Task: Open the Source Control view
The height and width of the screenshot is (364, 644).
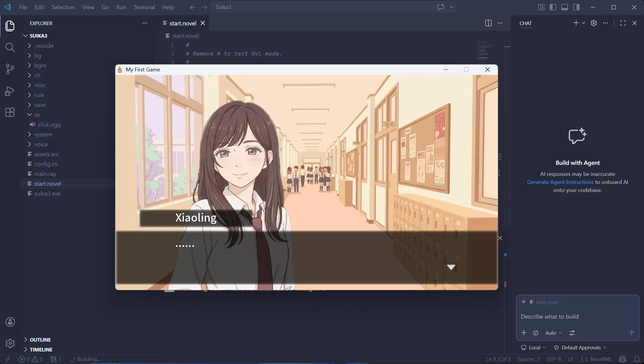Action: click(10, 69)
